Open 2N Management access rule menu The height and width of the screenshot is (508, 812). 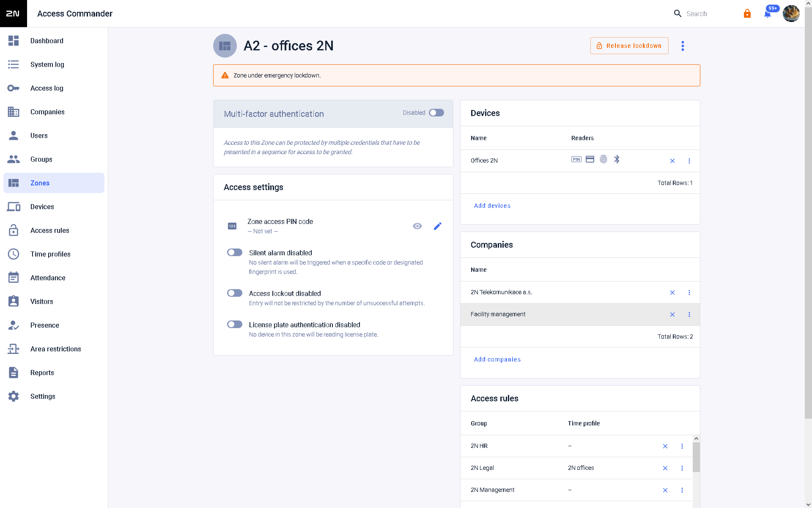(x=682, y=490)
